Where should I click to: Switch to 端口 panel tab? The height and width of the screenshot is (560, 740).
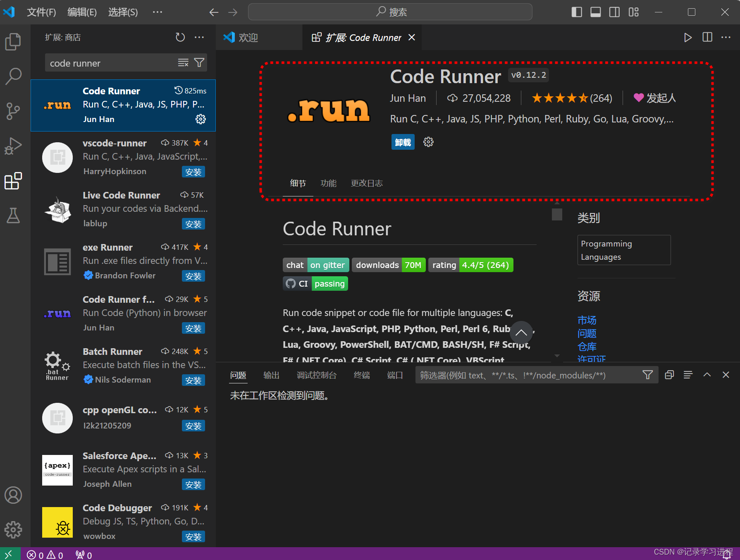[x=395, y=375]
